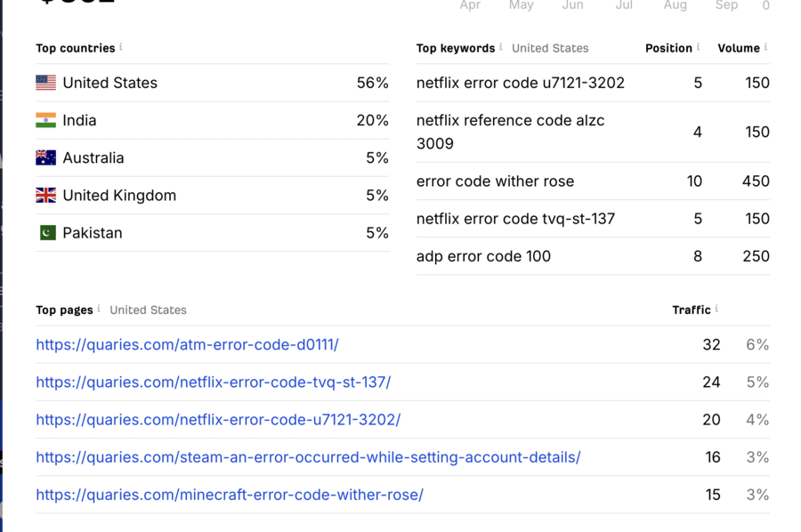This screenshot has width=801, height=532.
Task: Click info icon next to Traffic
Action: [x=716, y=308]
